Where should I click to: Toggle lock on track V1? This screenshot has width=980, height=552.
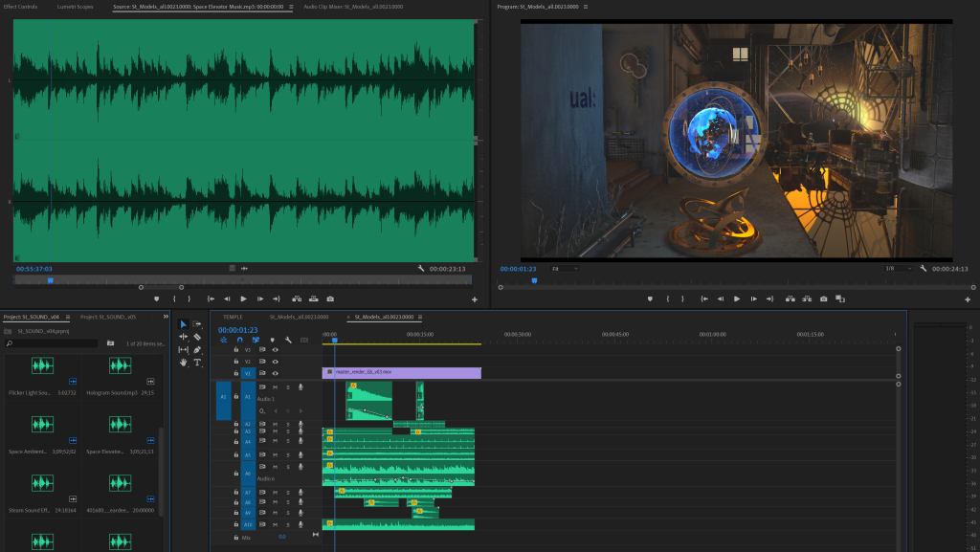[235, 373]
